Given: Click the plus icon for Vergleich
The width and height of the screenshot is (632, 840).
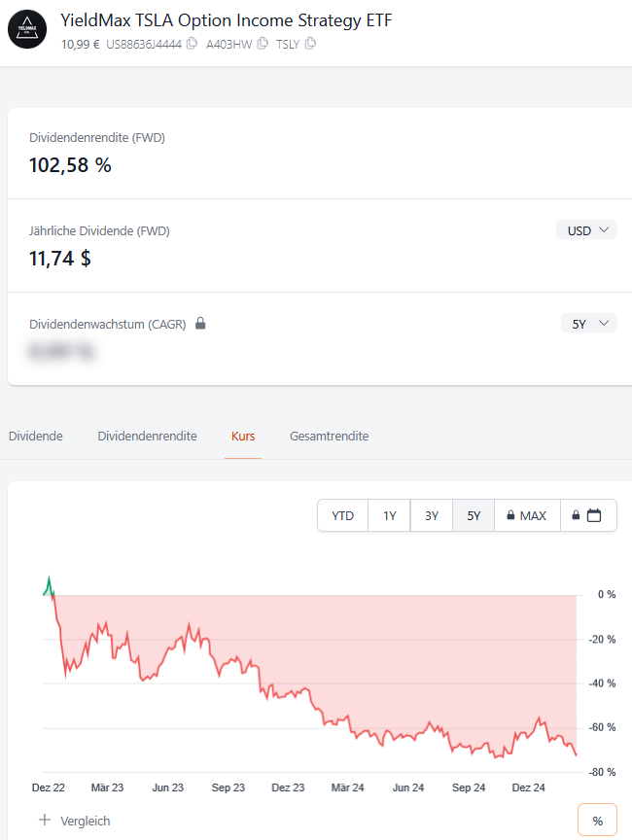Looking at the screenshot, I should pos(44,821).
